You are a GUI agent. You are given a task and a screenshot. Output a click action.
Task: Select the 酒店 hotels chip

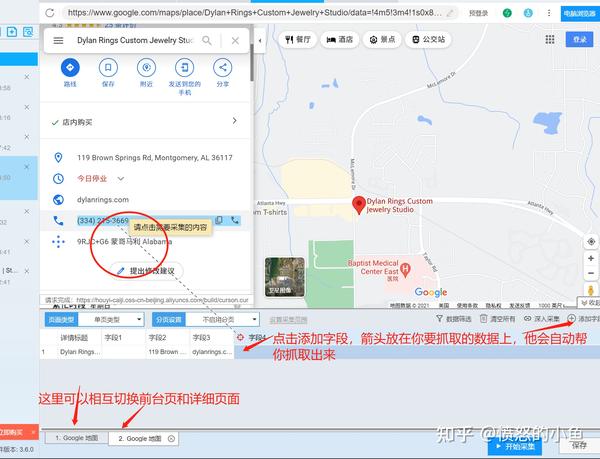click(339, 39)
